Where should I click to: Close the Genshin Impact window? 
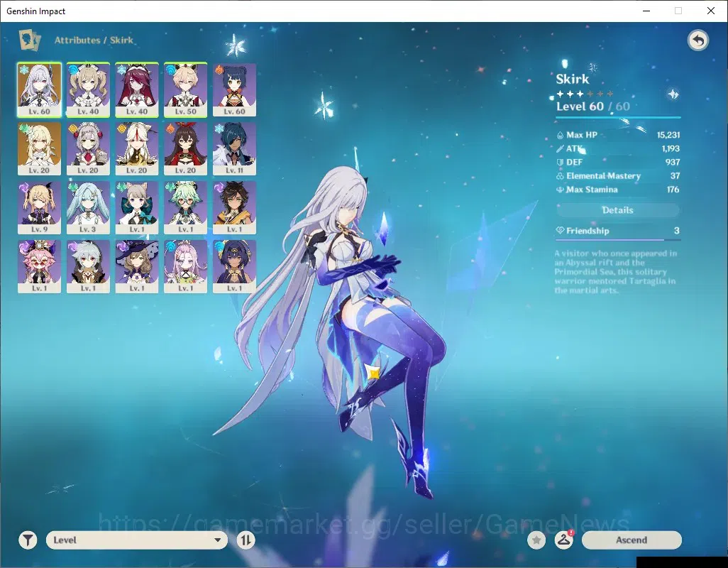click(711, 11)
